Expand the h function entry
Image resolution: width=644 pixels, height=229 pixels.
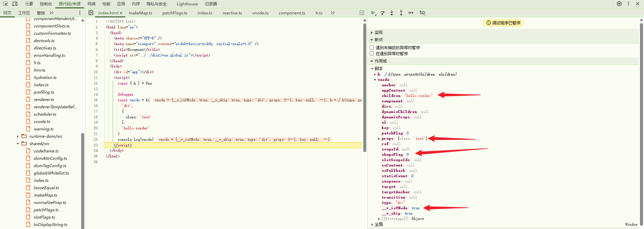[375, 74]
